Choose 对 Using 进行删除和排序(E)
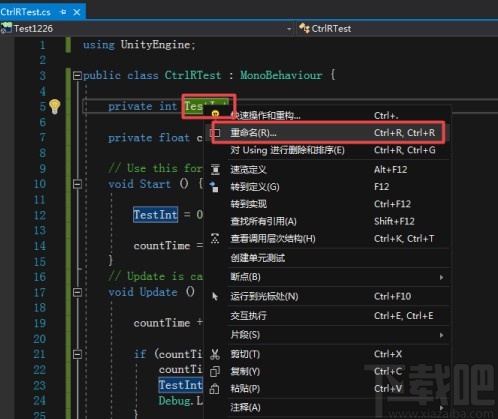 [x=327, y=150]
